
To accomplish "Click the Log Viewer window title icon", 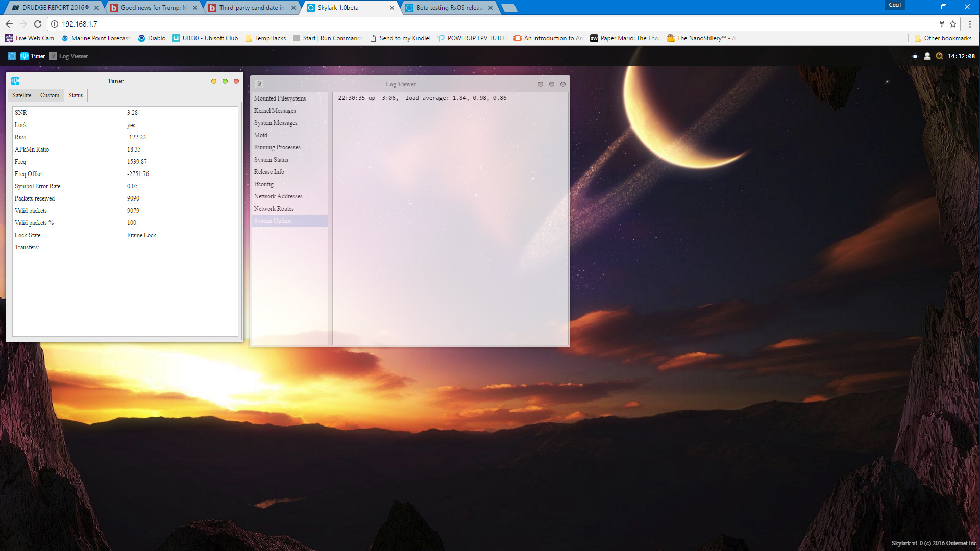I will pyautogui.click(x=259, y=84).
